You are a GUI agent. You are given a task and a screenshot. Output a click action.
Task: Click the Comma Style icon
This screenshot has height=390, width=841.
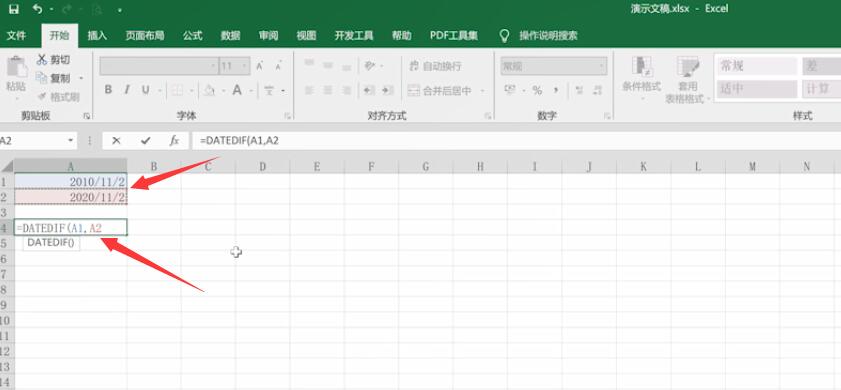(x=556, y=90)
